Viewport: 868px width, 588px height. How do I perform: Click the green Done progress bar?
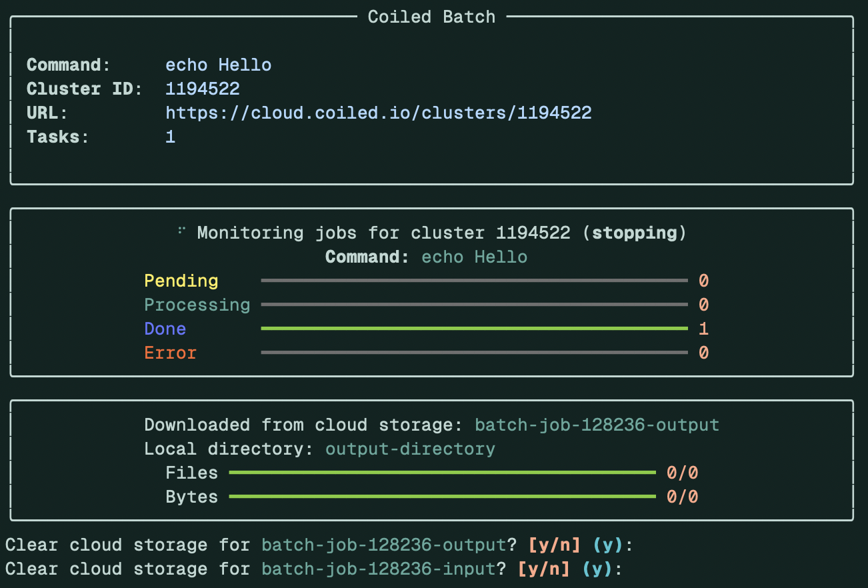point(474,329)
